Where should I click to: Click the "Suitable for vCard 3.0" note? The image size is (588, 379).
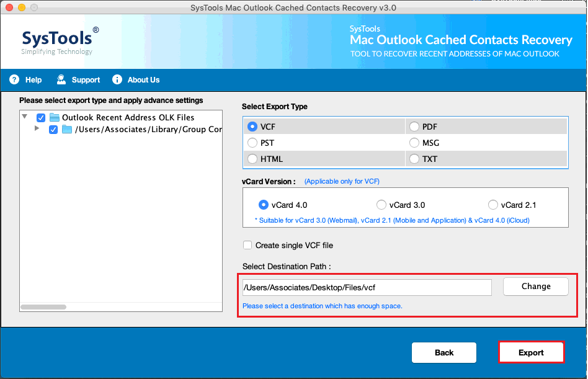click(392, 220)
